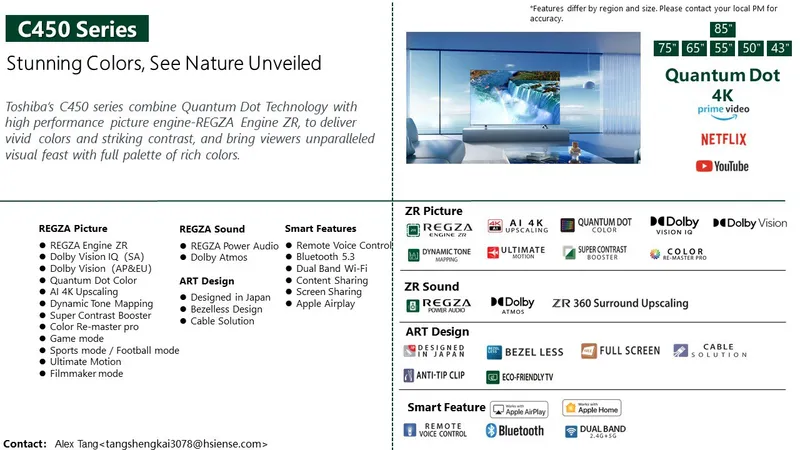800x450 pixels.
Task: Click the contact email tangshengkai3078@hsiense.com
Action: [186, 444]
